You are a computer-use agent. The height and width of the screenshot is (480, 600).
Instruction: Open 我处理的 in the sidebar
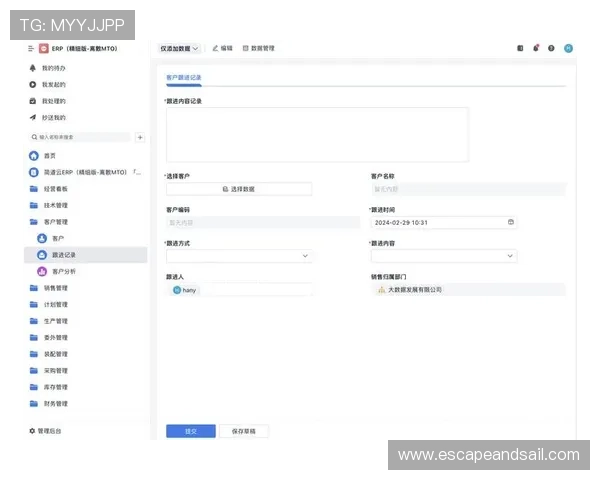(47, 101)
